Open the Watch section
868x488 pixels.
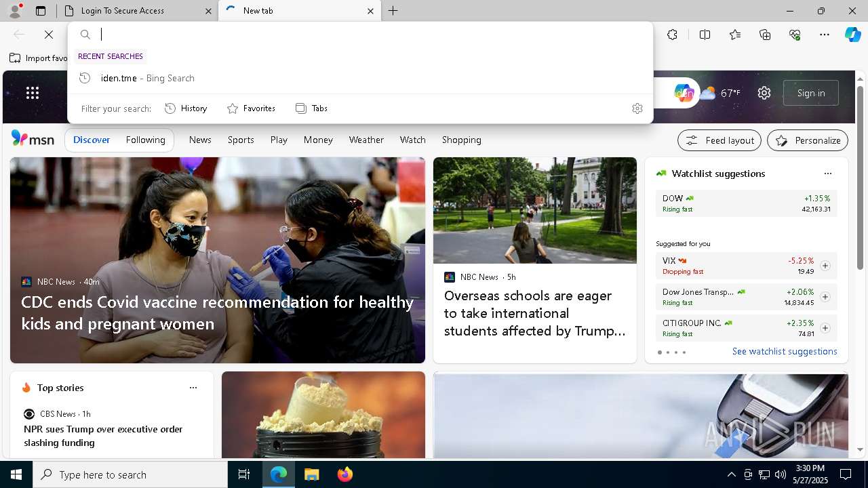(413, 140)
